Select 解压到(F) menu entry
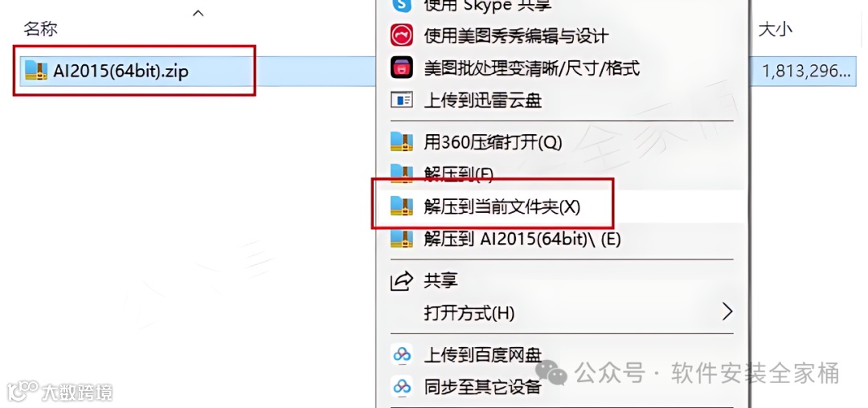This screenshot has height=408, width=868. [458, 174]
